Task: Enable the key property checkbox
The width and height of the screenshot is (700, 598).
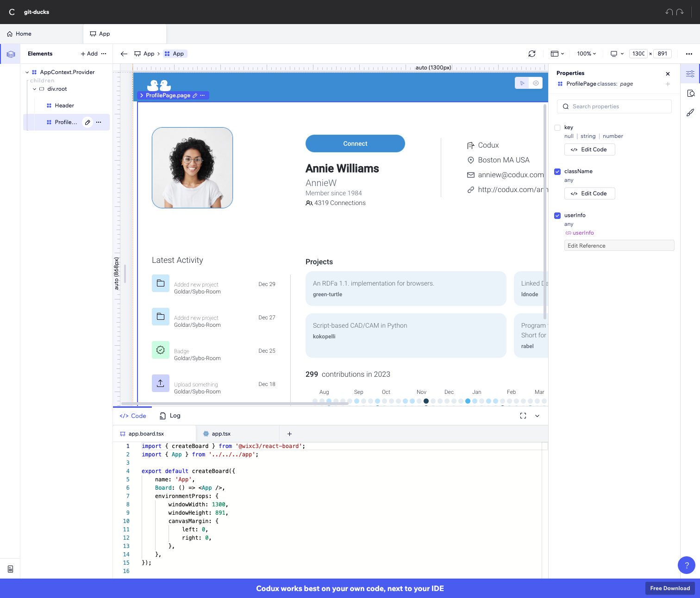Action: pyautogui.click(x=557, y=128)
